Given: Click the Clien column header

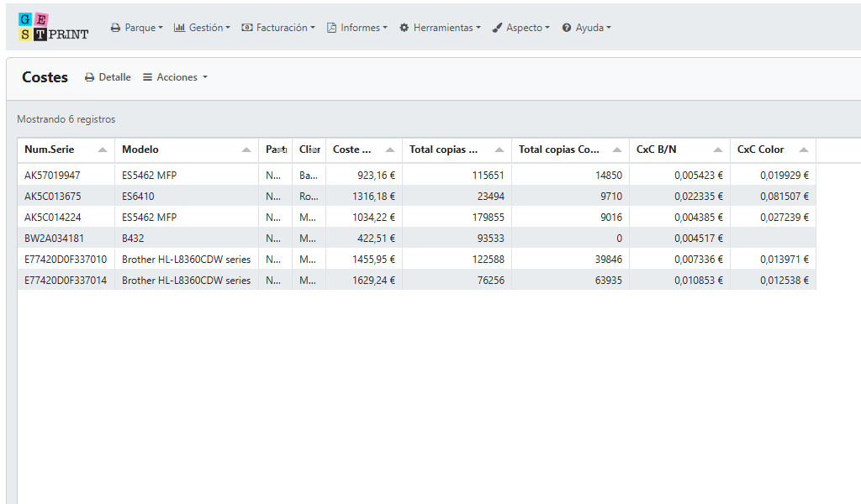Looking at the screenshot, I should (309, 150).
